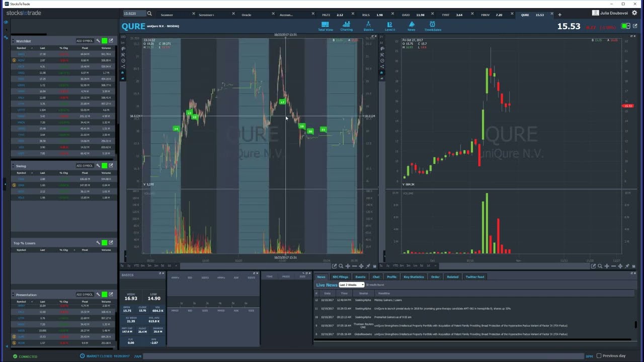Open the Total View module
This screenshot has height=362, width=644.
(x=325, y=26)
